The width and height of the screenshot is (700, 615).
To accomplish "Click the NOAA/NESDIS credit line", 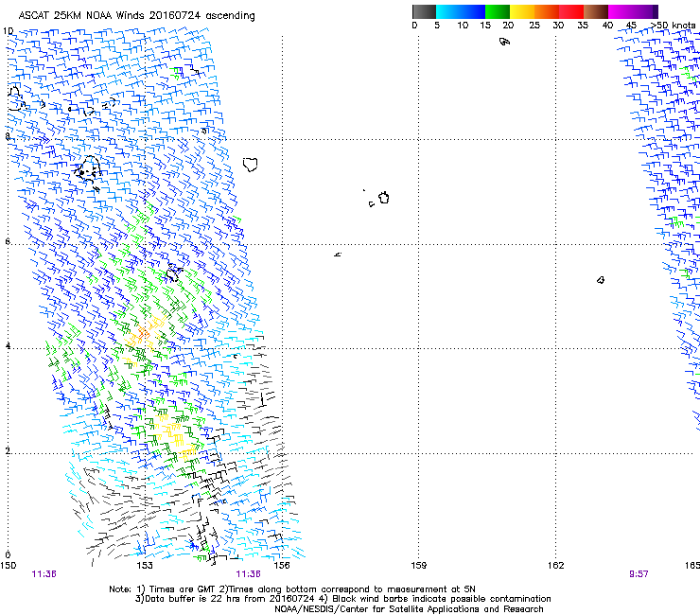I will (409, 609).
